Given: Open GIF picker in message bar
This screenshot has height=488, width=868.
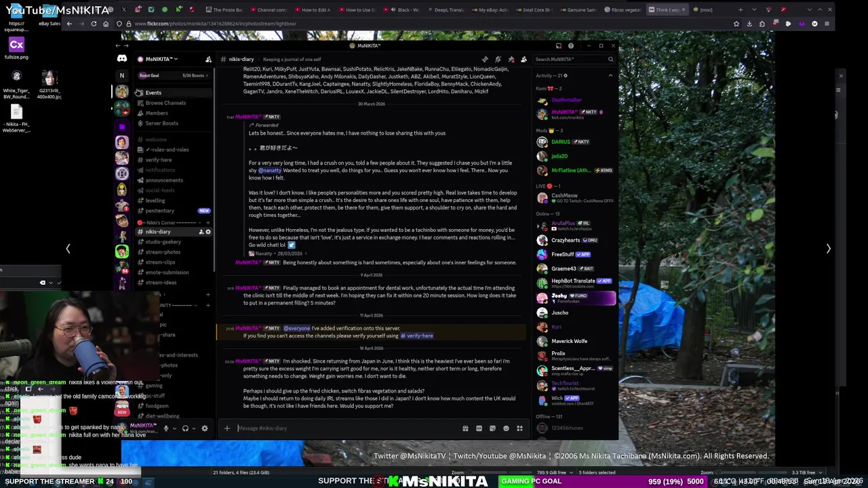Looking at the screenshot, I should 479,428.
